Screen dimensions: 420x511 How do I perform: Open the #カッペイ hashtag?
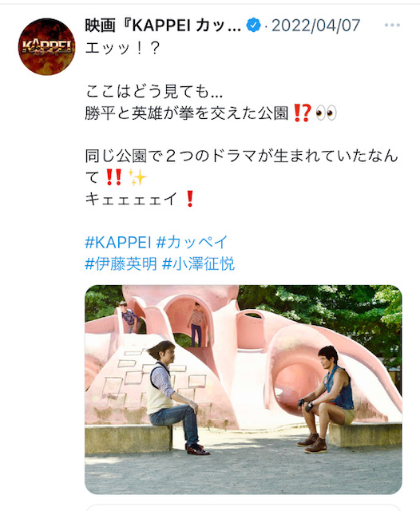(x=192, y=242)
